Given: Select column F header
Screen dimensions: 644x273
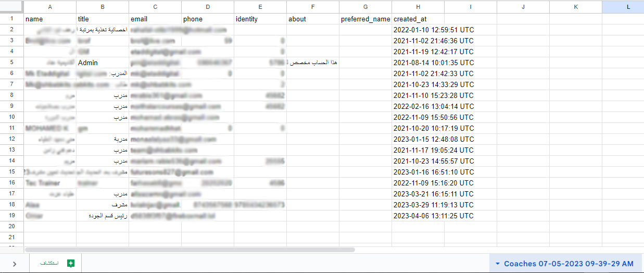Looking at the screenshot, I should tap(312, 7).
